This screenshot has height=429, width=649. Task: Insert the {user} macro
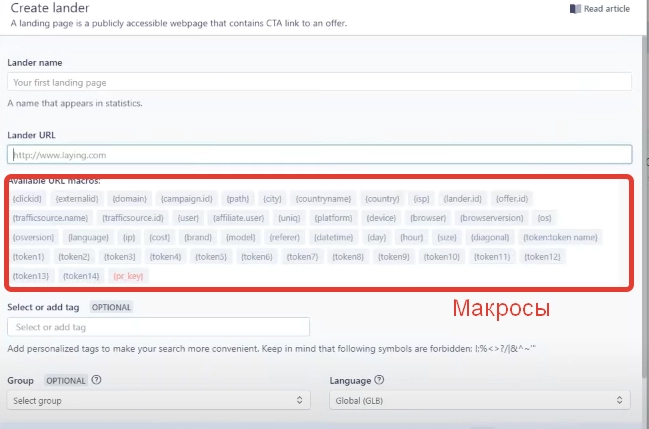(x=188, y=218)
